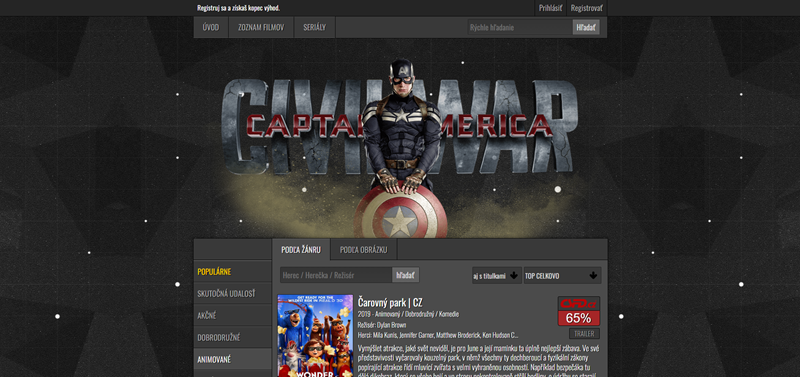Open the Čarovný park poster thumbnail
Image resolution: width=800 pixels, height=377 pixels.
pyautogui.click(x=315, y=336)
